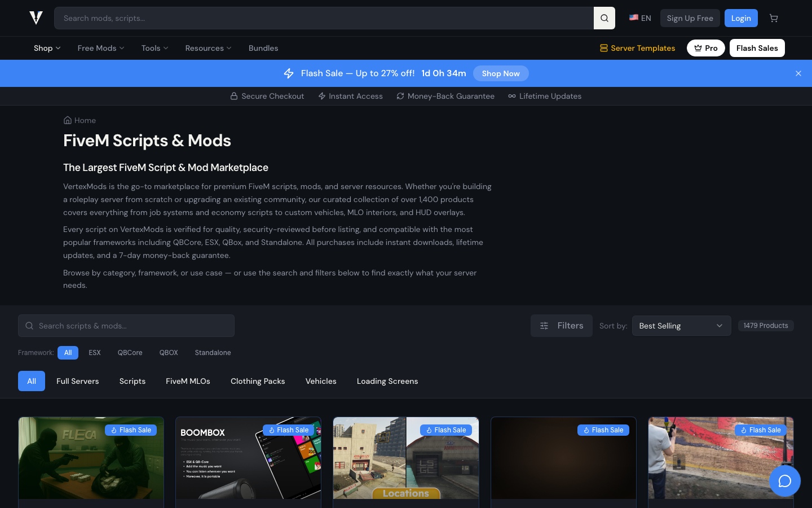
Task: Expand the Shop dropdown menu
Action: tap(47, 48)
